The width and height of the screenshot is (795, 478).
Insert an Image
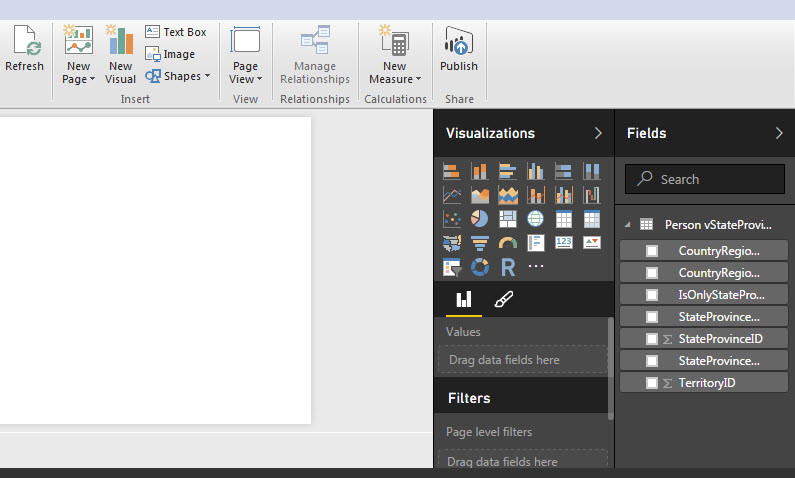170,54
